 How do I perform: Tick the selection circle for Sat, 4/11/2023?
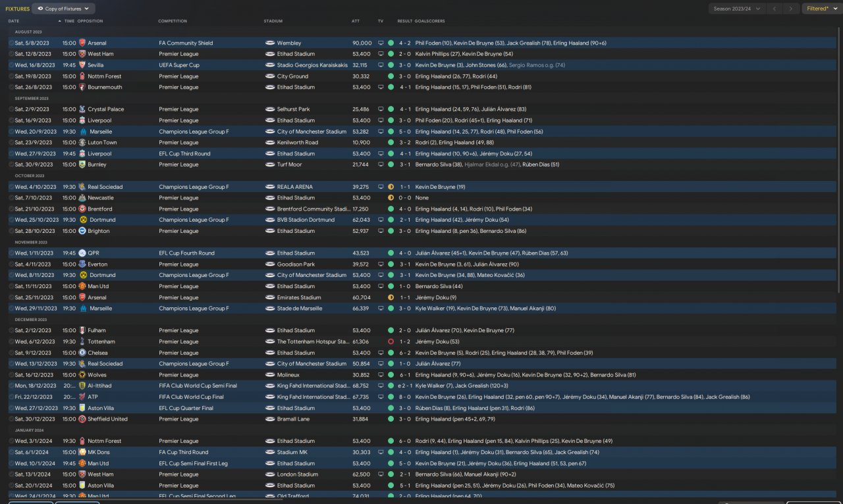tap(11, 264)
